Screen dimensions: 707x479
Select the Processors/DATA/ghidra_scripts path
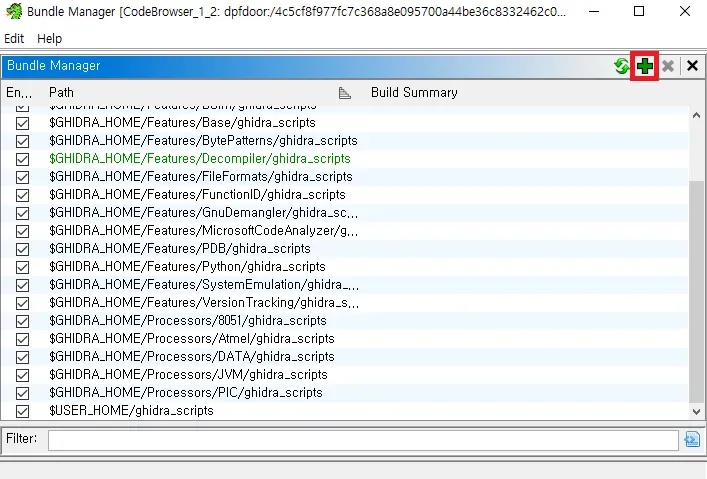(x=192, y=357)
